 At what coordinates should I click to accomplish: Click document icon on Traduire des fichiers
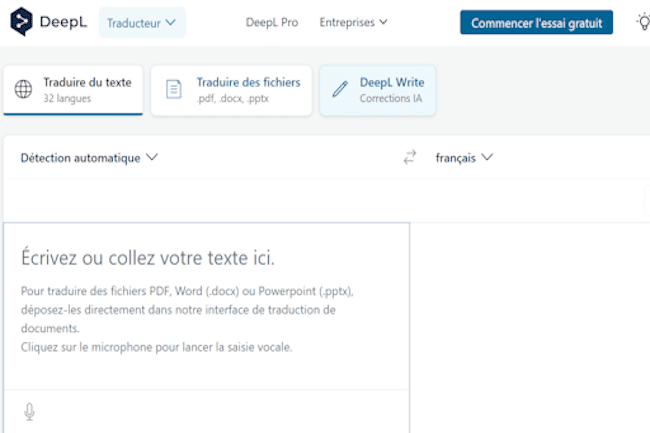coord(173,89)
